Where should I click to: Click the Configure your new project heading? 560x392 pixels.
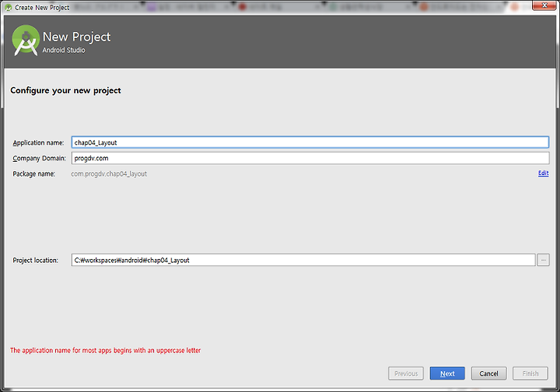[65, 91]
